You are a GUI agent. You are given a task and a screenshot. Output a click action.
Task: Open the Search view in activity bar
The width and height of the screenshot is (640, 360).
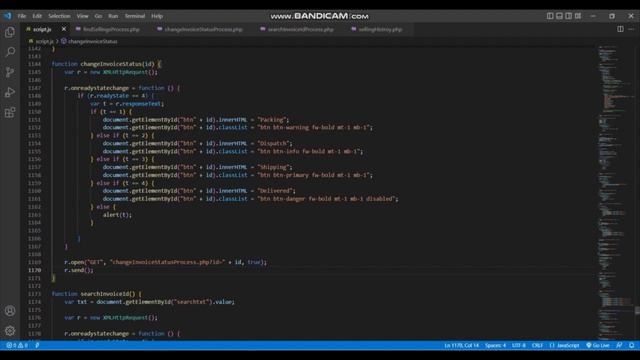click(10, 52)
